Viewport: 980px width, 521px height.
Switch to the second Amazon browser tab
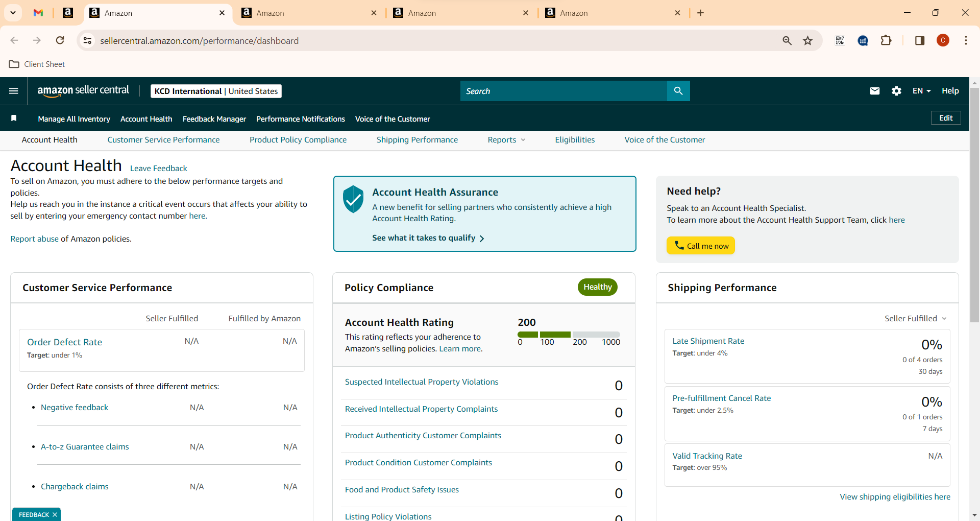point(309,13)
